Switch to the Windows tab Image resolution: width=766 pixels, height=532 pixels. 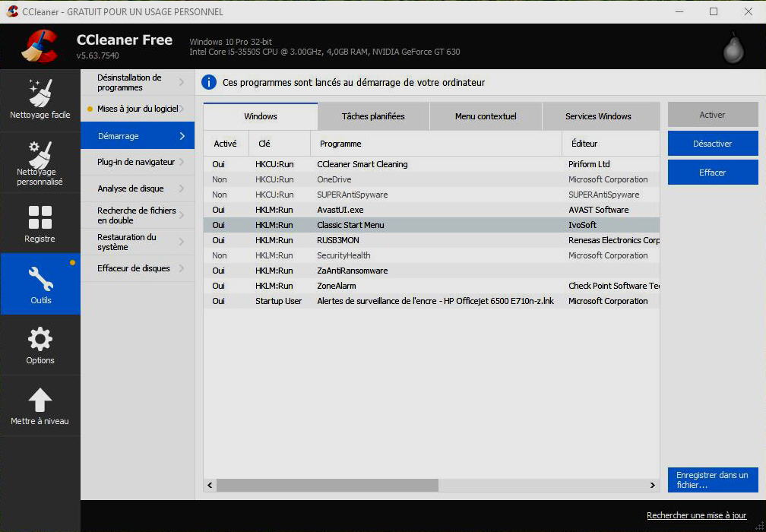pos(261,116)
